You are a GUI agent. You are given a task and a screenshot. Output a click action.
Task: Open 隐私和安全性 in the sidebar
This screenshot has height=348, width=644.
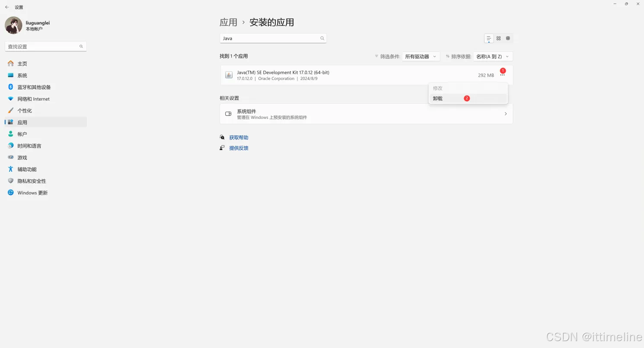tap(46, 181)
